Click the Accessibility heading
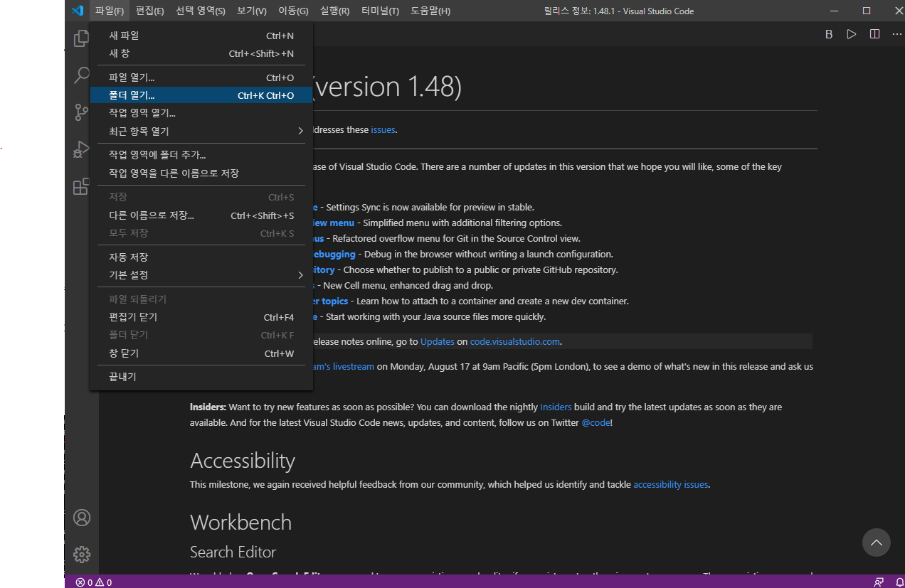 [243, 461]
